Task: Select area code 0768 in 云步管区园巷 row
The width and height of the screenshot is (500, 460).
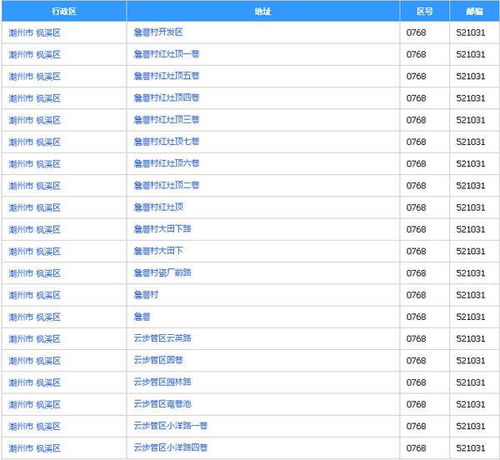Action: click(416, 361)
